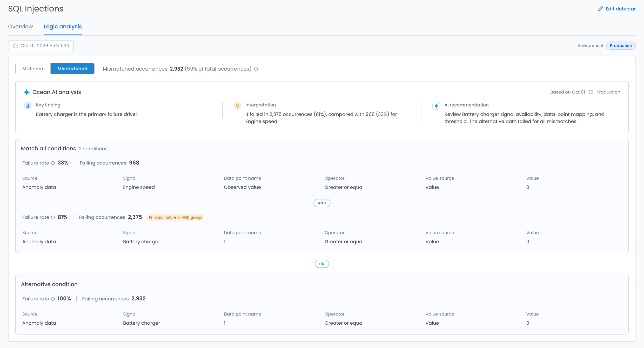Click the 2,375 failing occurrences value

135,217
